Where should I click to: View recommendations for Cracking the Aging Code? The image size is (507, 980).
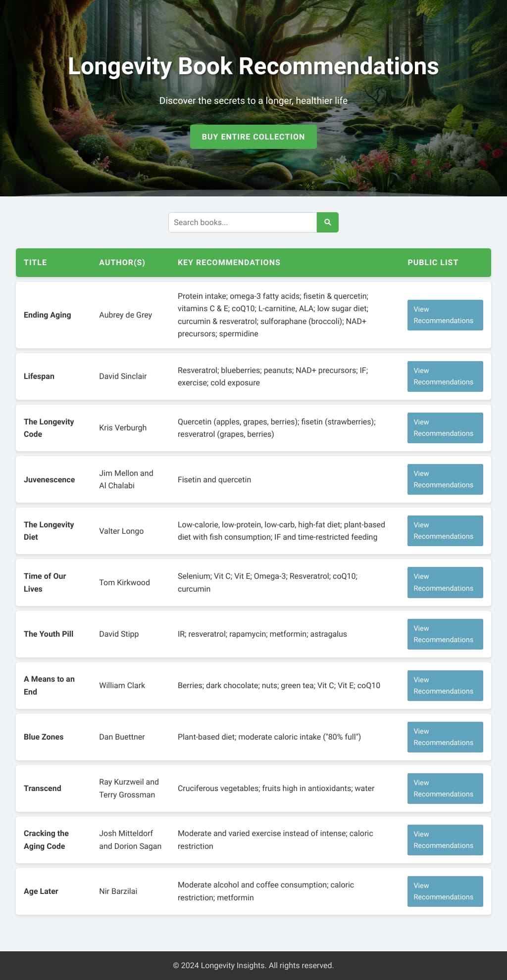click(445, 840)
